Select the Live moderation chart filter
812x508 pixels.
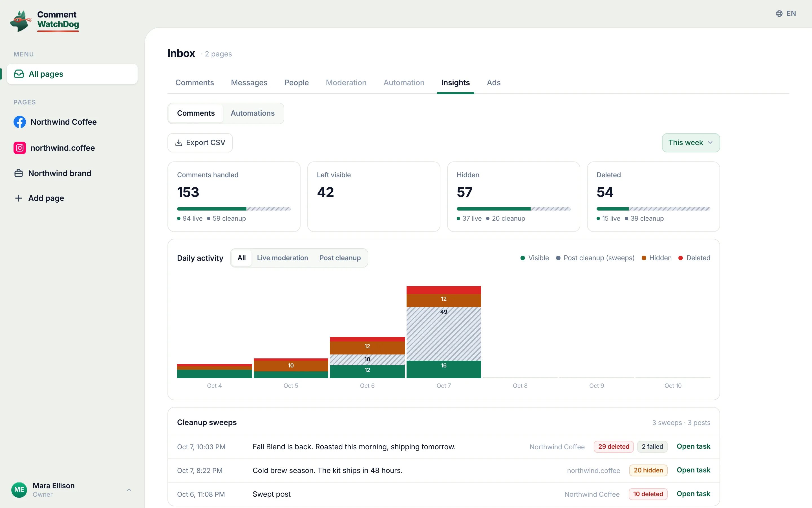282,258
